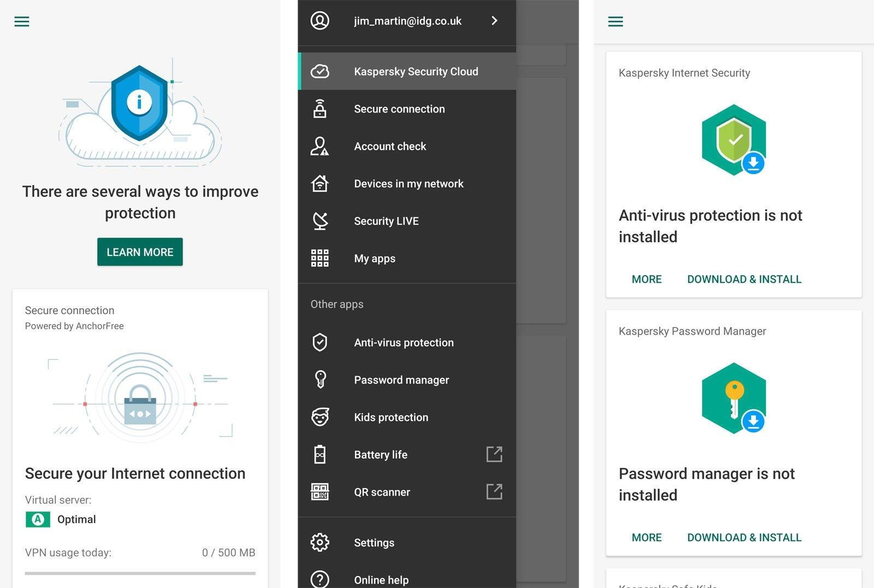Image resolution: width=874 pixels, height=588 pixels.
Task: Click DOWNLOAD & INSTALL for Password Manager
Action: click(744, 537)
